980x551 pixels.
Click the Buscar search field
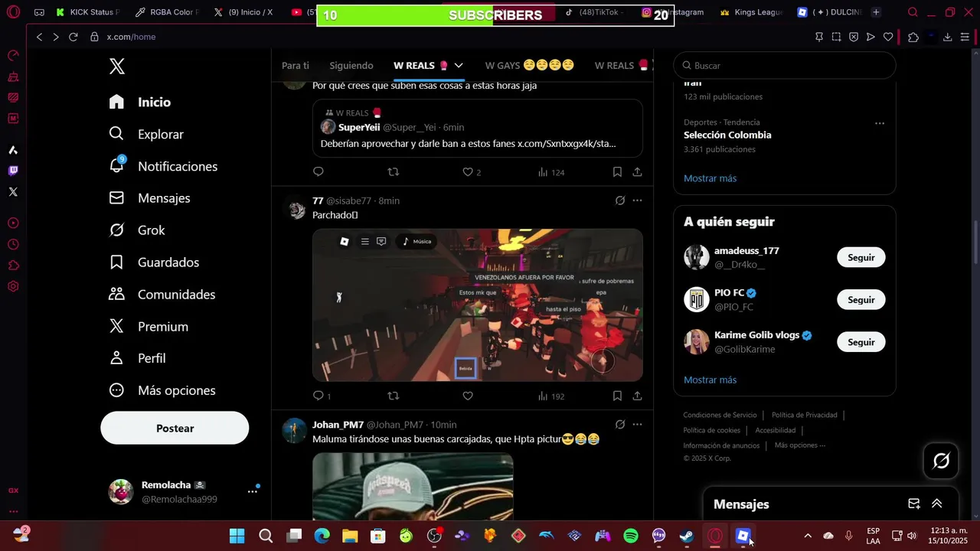[x=784, y=66]
